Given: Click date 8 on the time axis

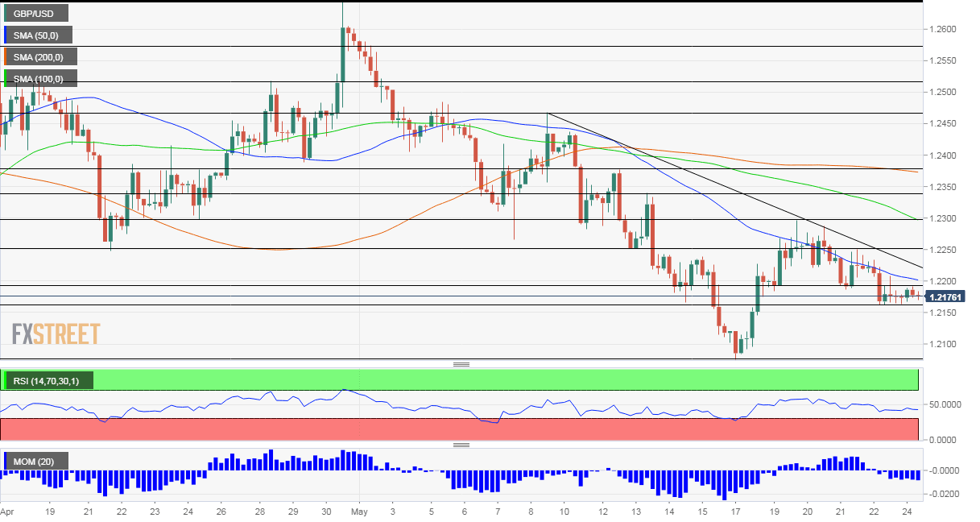Looking at the screenshot, I should click(x=531, y=512).
